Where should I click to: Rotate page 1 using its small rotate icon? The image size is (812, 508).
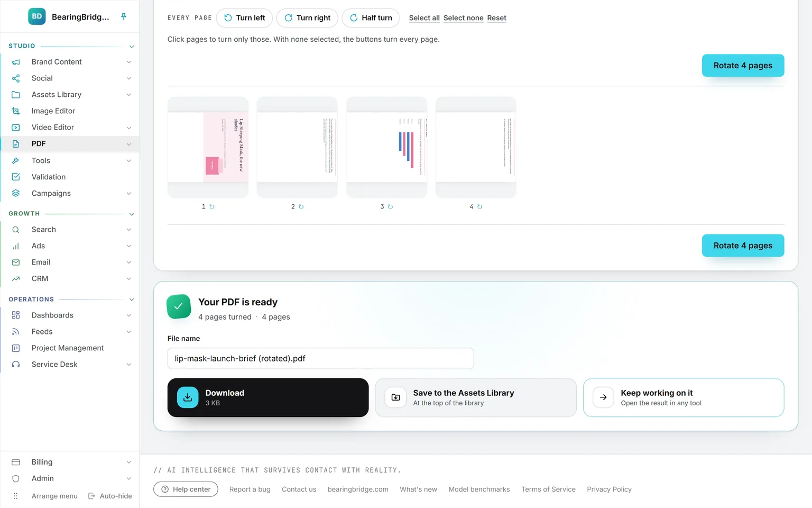[x=212, y=207]
